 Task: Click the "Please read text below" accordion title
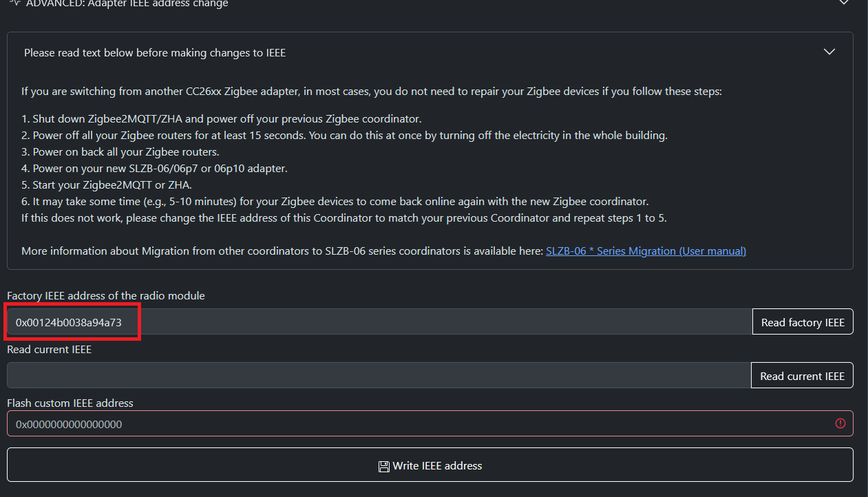pos(155,52)
